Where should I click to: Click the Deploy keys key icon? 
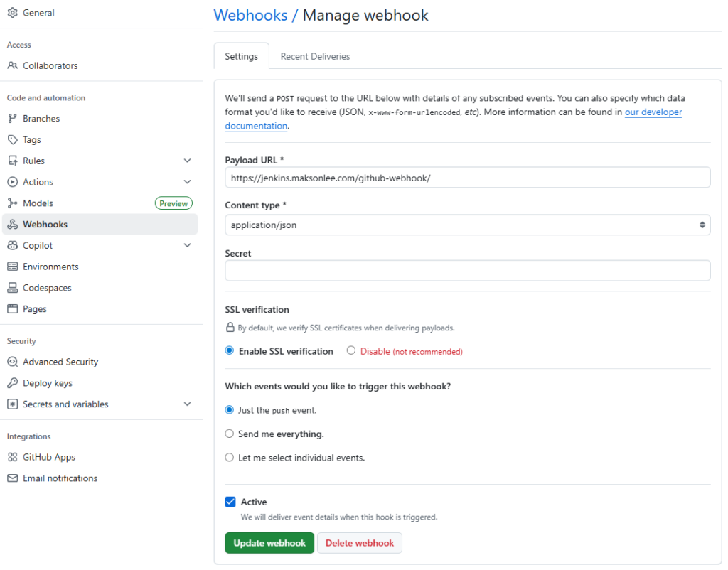click(12, 383)
